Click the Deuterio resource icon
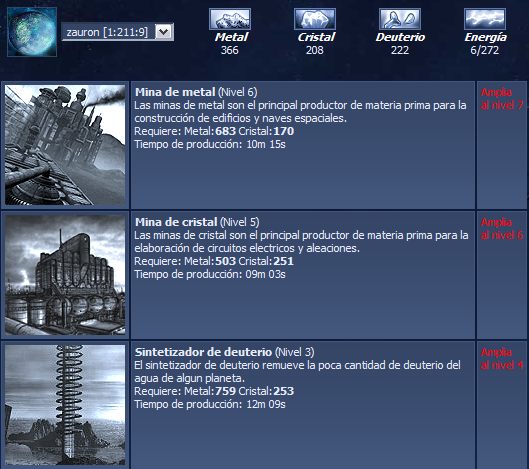 400,19
